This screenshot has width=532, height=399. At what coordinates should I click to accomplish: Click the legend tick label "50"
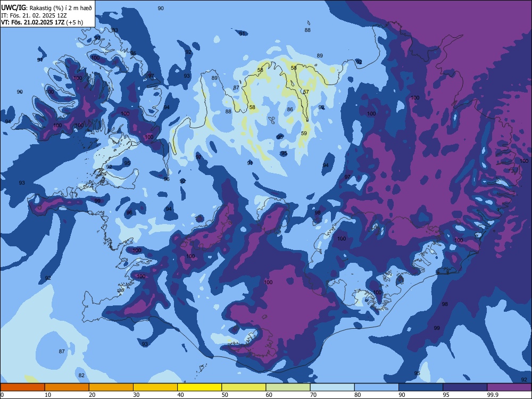(x=225, y=395)
